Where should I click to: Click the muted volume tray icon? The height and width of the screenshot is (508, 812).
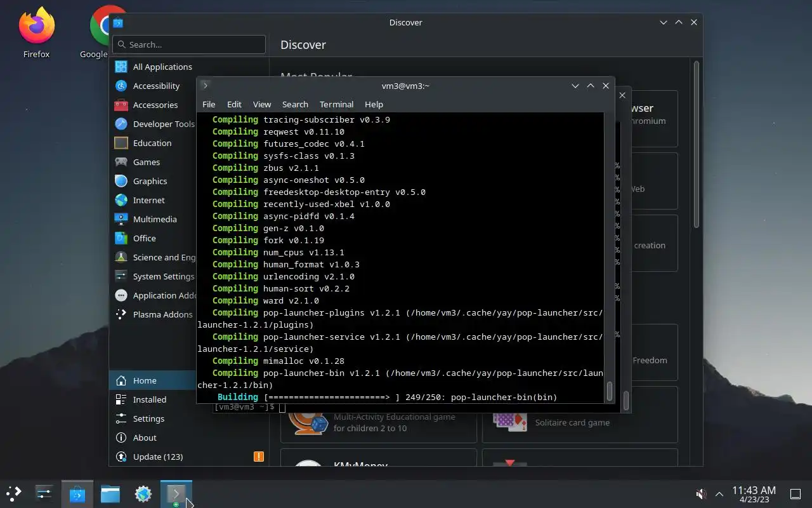[701, 494]
